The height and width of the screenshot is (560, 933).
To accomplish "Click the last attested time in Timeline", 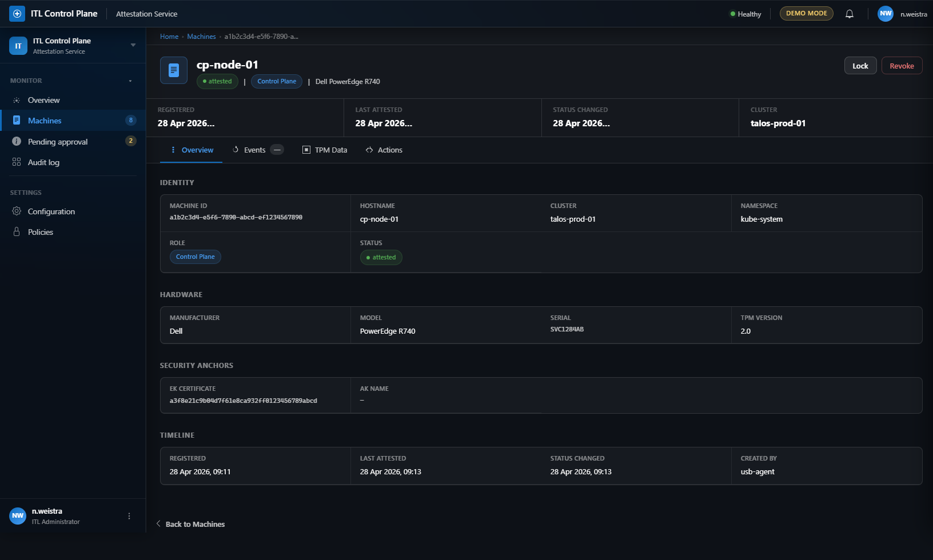I will tap(390, 471).
